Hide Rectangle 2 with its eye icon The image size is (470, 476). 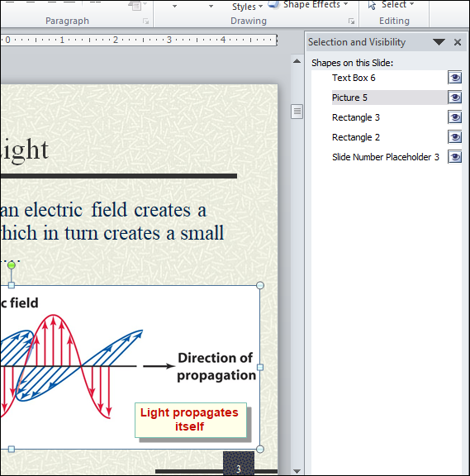point(455,137)
